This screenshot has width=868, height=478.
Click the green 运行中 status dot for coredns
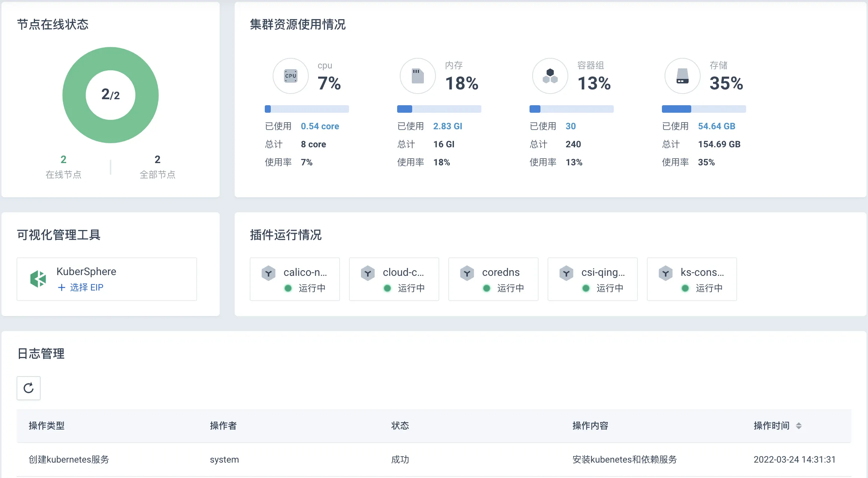(487, 288)
